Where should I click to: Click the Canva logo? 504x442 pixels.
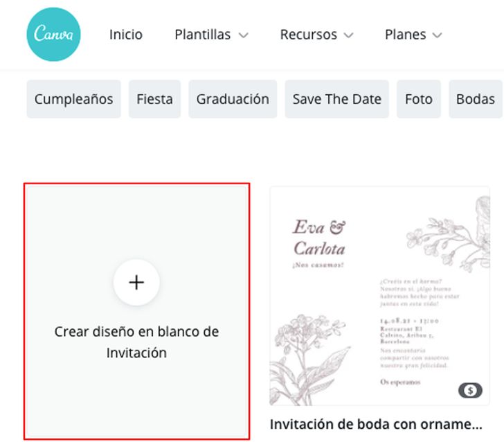[54, 35]
